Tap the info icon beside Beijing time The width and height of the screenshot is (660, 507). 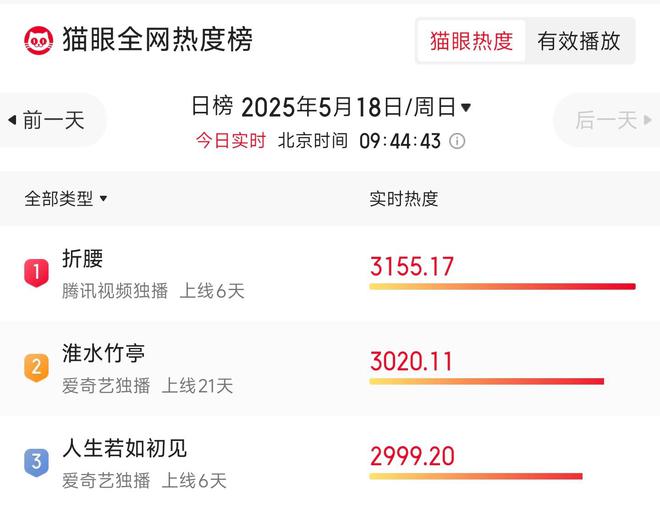[457, 141]
